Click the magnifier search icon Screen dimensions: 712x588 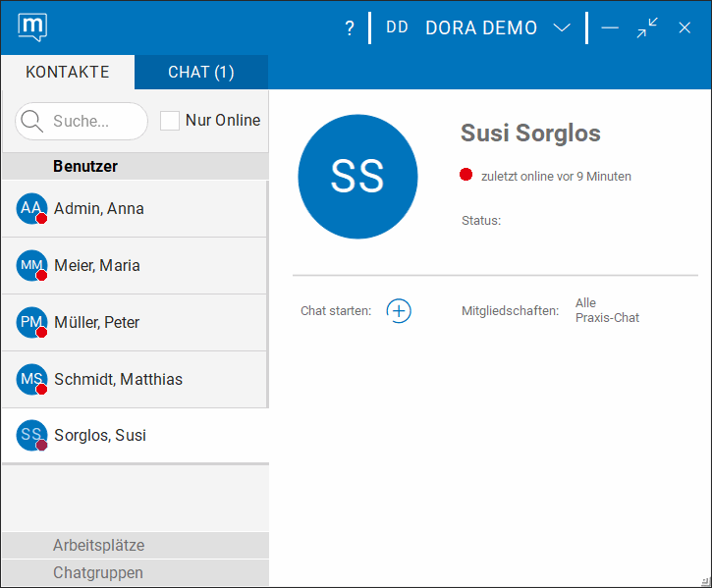pos(31,122)
